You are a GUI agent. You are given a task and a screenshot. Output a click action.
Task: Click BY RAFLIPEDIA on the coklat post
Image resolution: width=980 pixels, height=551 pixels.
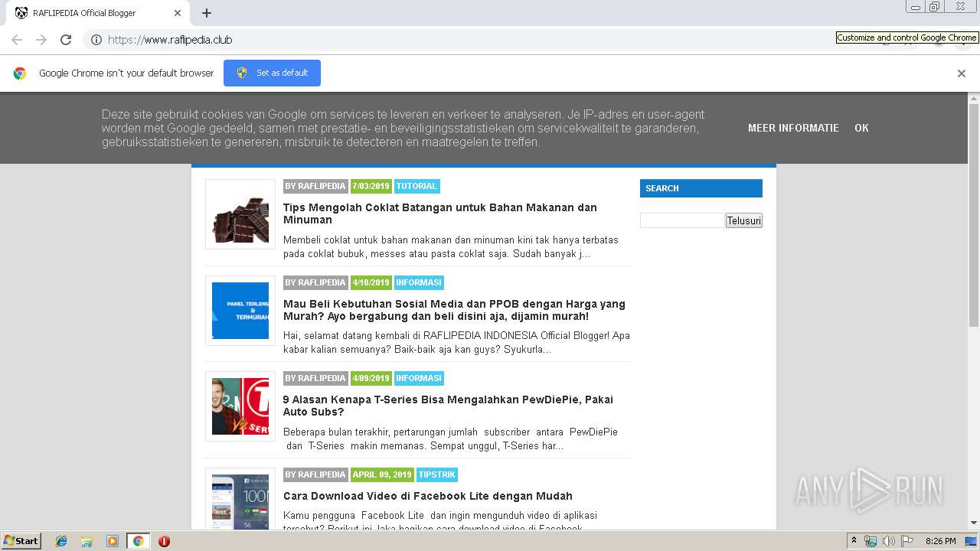point(315,186)
